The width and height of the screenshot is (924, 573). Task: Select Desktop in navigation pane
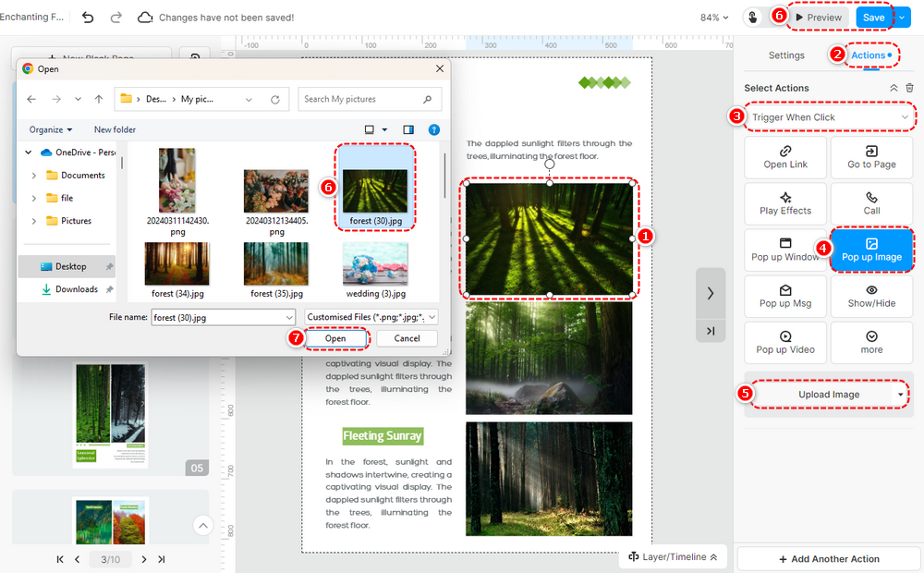67,266
